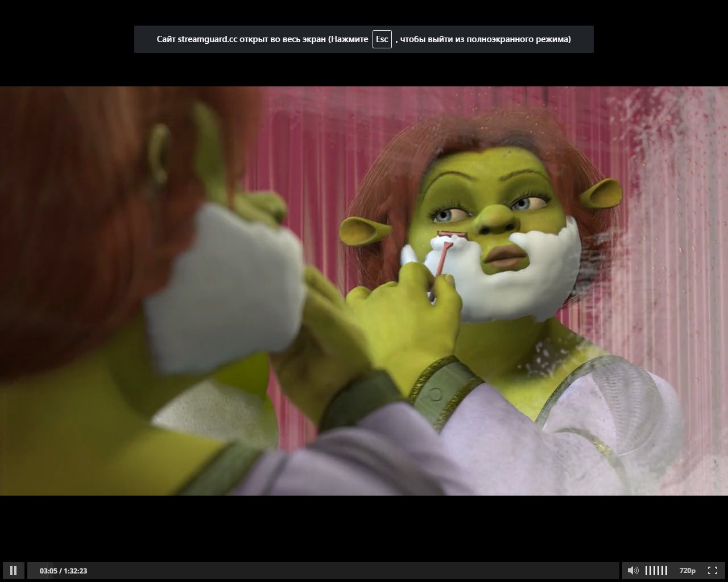Mute audio via the speaker icon

pyautogui.click(x=633, y=571)
